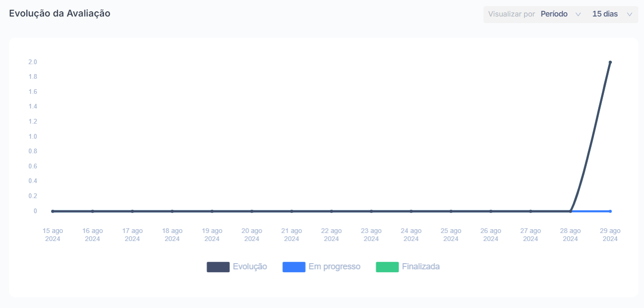644x308 pixels.
Task: Click the blue 29 ago zero point
Action: tap(610, 211)
